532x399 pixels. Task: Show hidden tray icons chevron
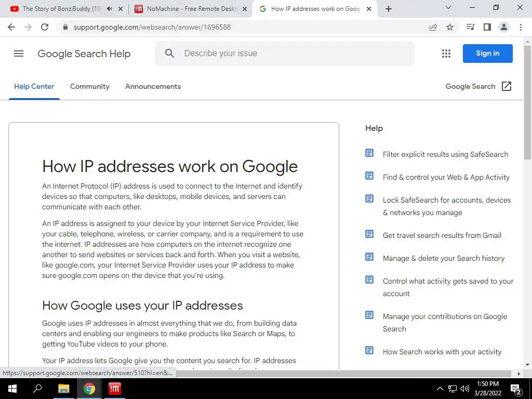[440, 389]
